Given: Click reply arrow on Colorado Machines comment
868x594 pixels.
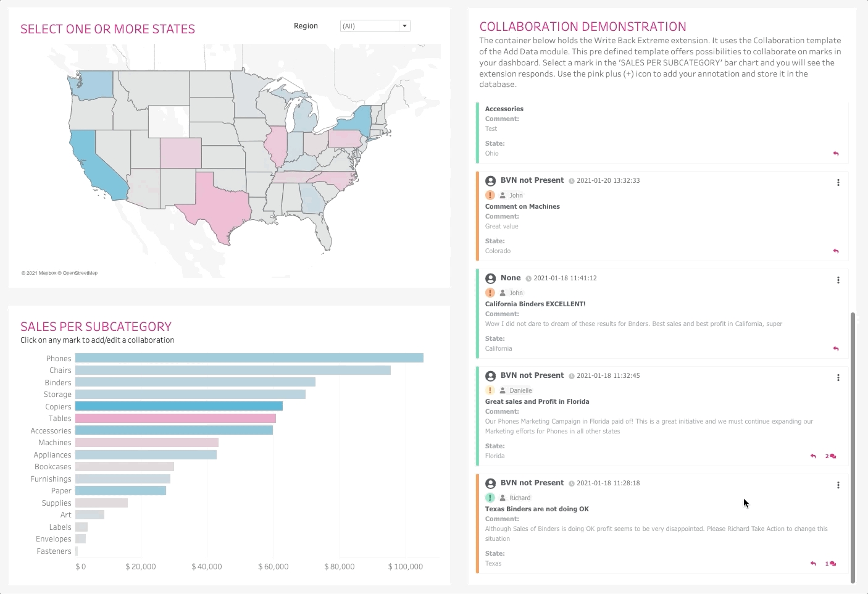Looking at the screenshot, I should (x=836, y=251).
